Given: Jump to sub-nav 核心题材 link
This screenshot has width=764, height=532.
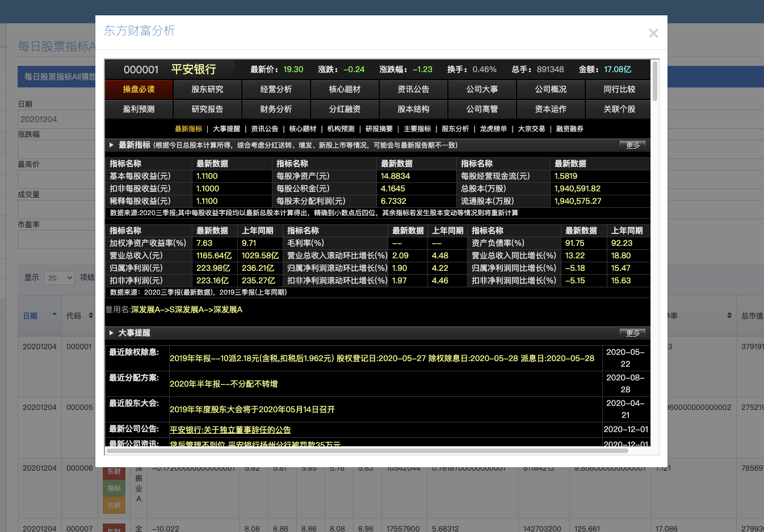Looking at the screenshot, I should click(303, 129).
